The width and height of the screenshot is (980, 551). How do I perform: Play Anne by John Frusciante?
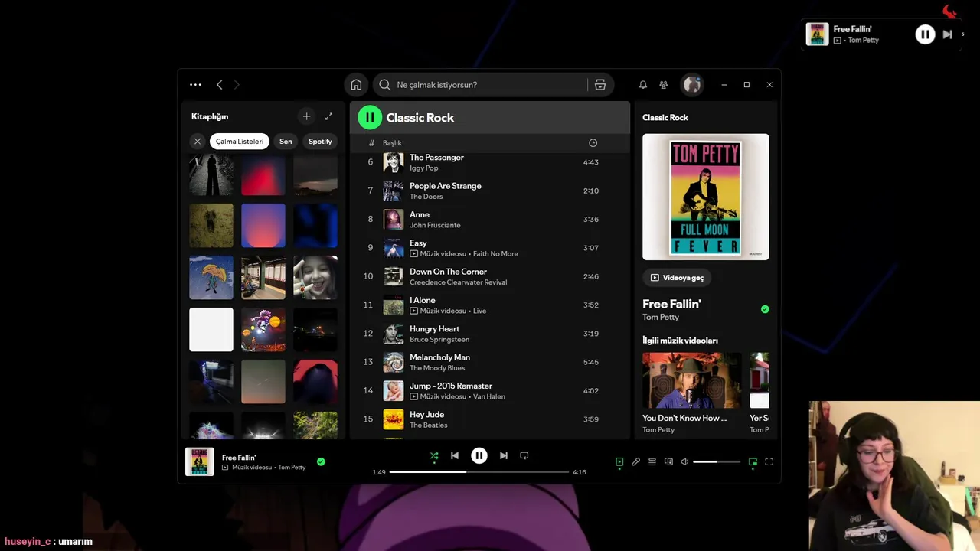tap(490, 220)
